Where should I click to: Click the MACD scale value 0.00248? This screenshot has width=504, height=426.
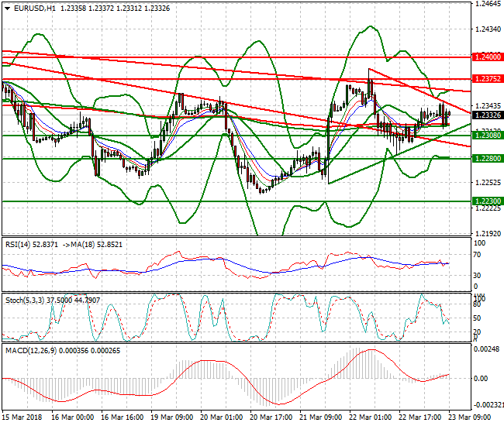[486, 349]
